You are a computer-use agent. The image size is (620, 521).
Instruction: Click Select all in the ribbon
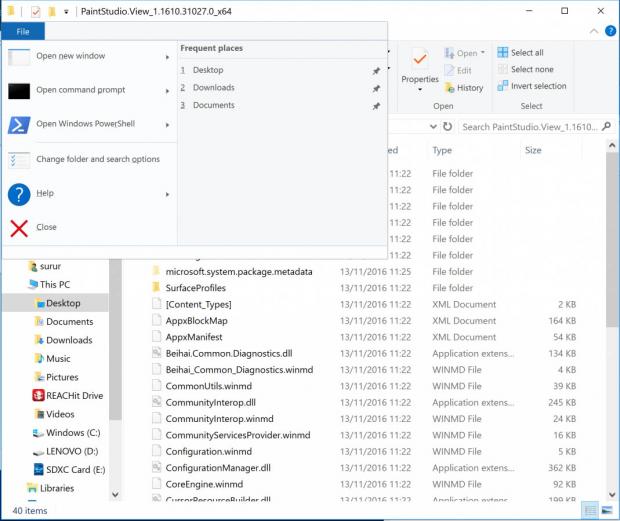[526, 53]
